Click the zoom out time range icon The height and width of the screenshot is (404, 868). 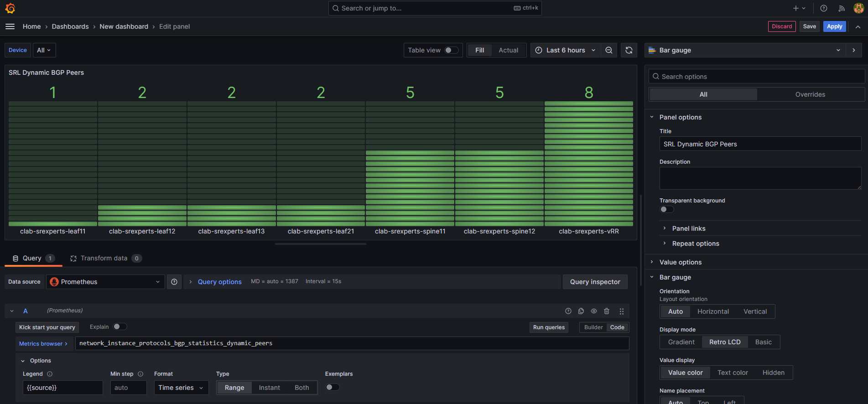point(609,50)
